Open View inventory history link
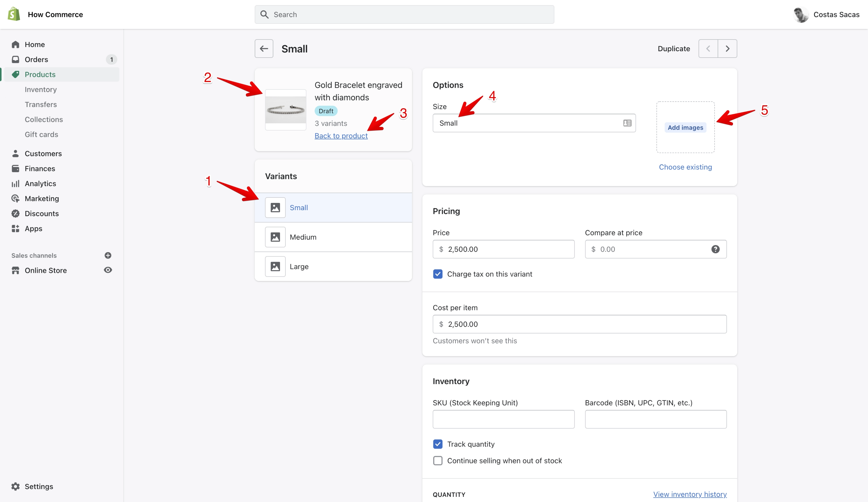The height and width of the screenshot is (502, 868). pos(690,494)
